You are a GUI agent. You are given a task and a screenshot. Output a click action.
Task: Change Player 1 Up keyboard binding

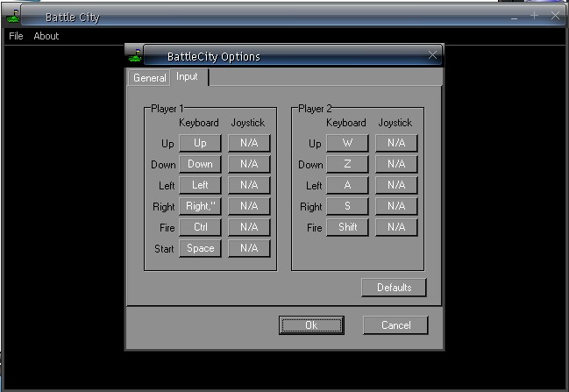pyautogui.click(x=200, y=143)
